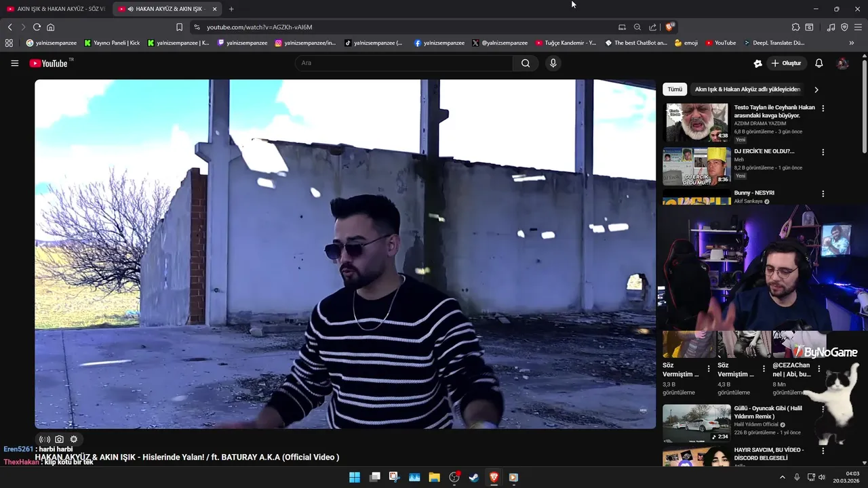Open the Tuğçe Kandemir bookmark

tap(566, 43)
